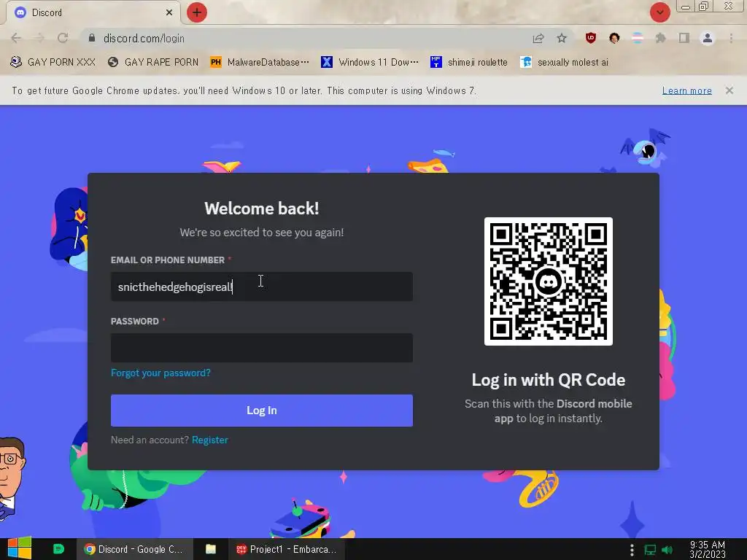Go back to the previous page

click(x=16, y=38)
